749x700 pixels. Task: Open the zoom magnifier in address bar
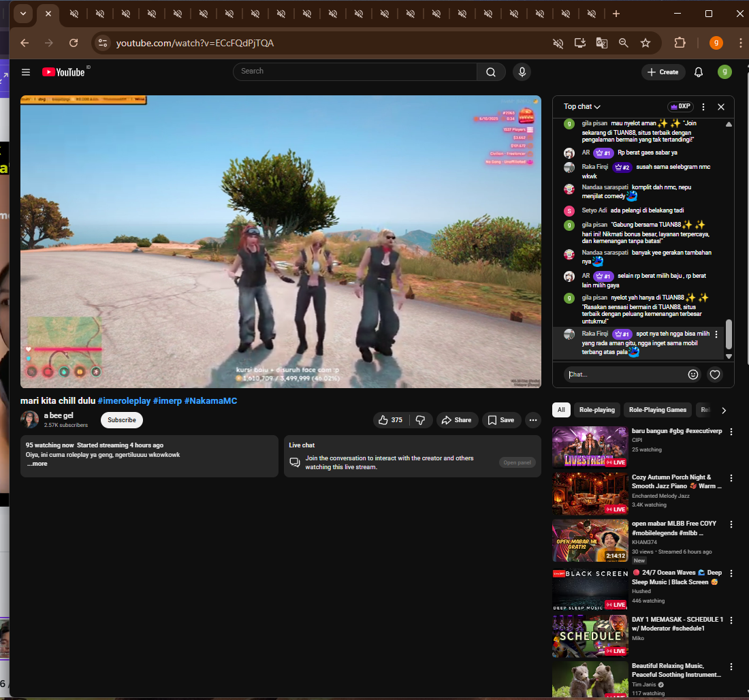click(x=623, y=43)
